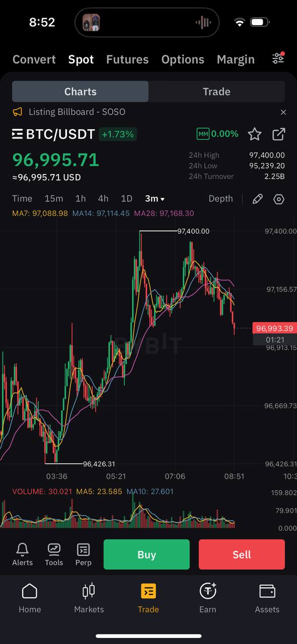
Task: Select the chart drawing pencil tool
Action: coord(257,199)
